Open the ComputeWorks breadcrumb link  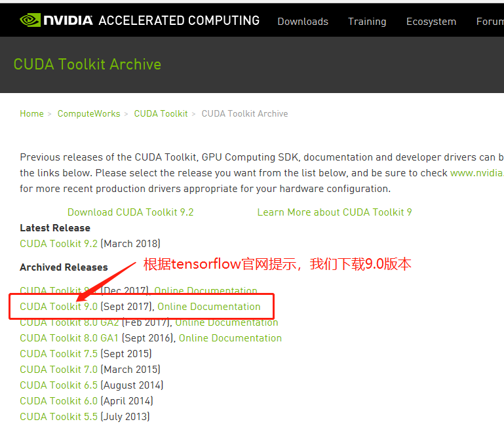point(88,114)
